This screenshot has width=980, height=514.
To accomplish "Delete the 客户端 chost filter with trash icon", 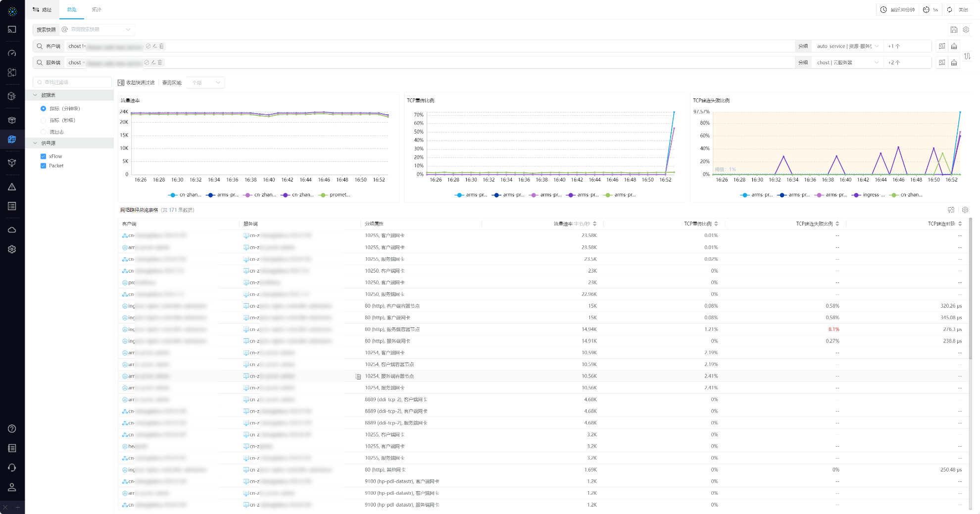I will pyautogui.click(x=162, y=46).
